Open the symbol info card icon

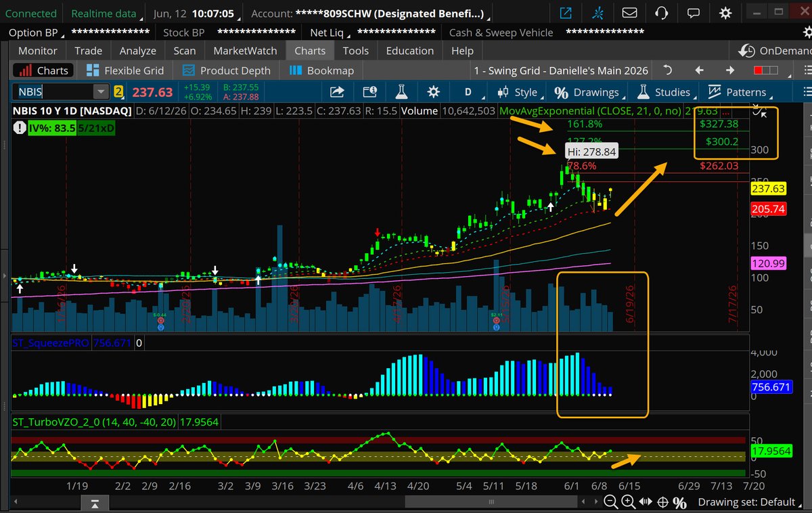[369, 92]
